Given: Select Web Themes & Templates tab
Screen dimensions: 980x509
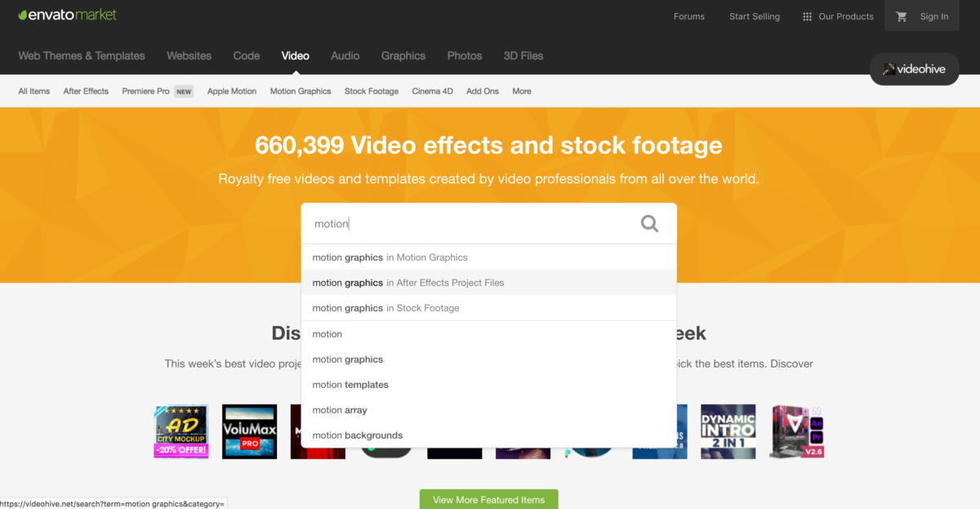Looking at the screenshot, I should click(82, 56).
